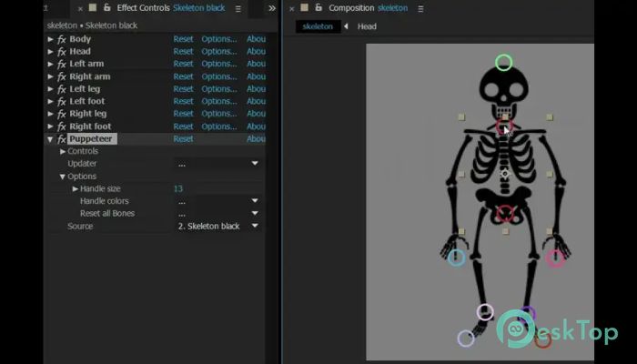Reset the Head effect

click(x=183, y=52)
